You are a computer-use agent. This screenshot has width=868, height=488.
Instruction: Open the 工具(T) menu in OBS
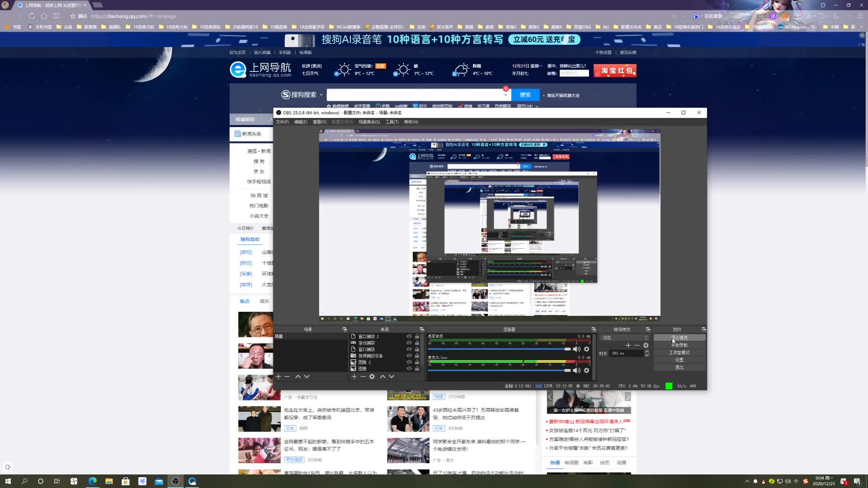click(x=392, y=122)
